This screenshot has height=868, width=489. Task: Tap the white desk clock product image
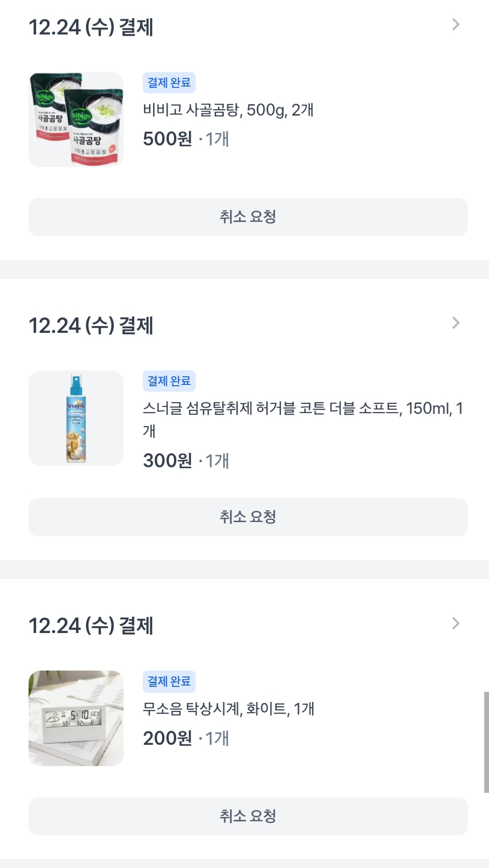click(76, 718)
